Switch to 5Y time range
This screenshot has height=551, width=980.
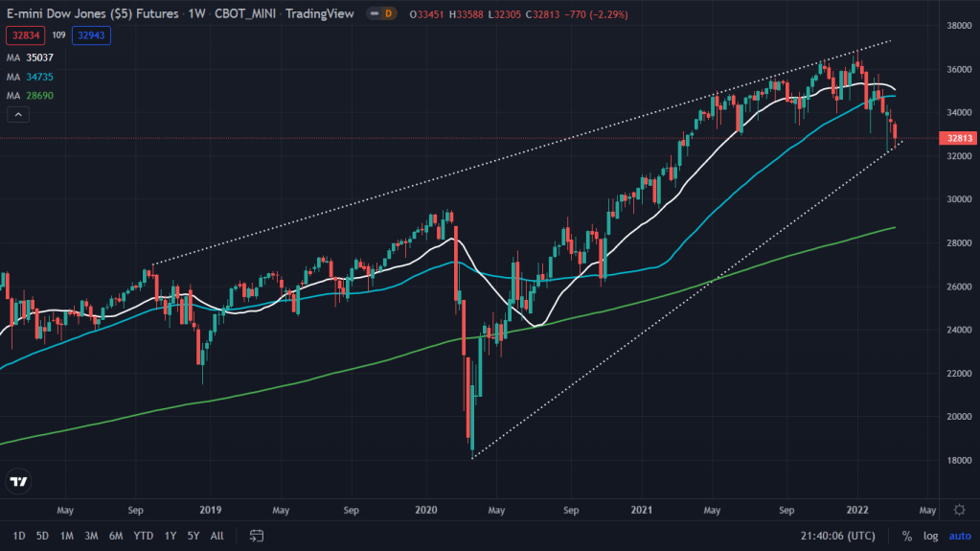[194, 535]
